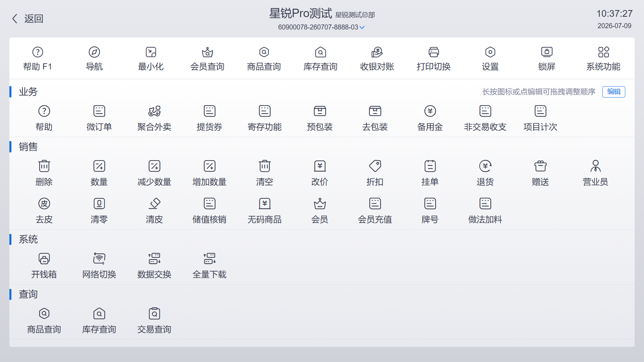Go back using the 返回 button
Viewport: 644px width, 362px height.
pos(28,19)
